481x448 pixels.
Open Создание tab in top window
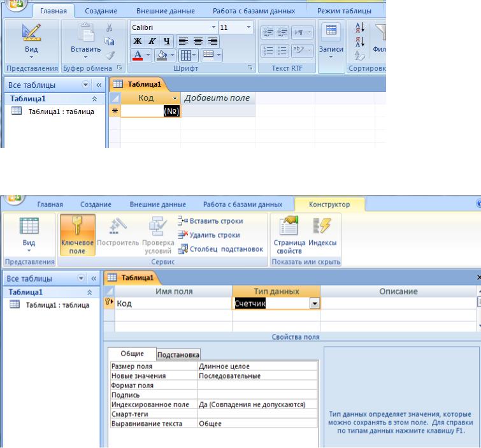click(x=101, y=11)
